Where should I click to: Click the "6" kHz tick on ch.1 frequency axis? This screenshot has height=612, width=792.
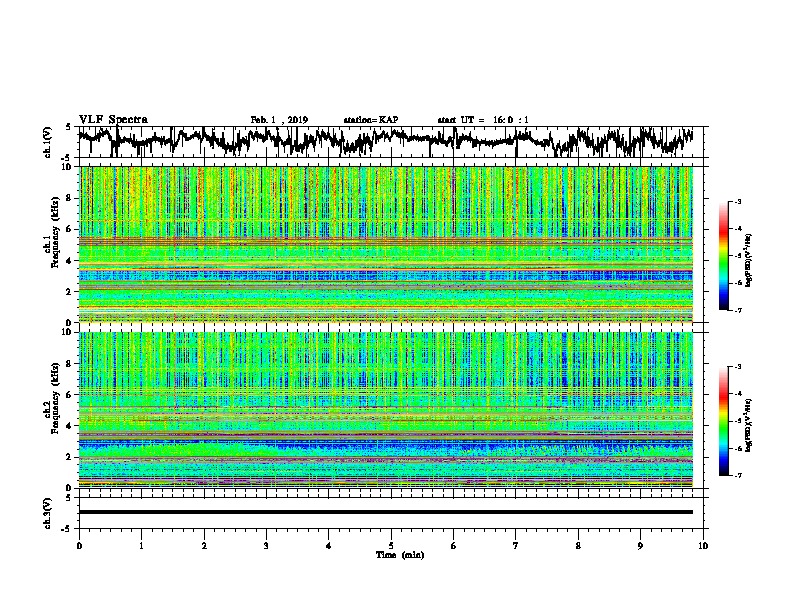tap(71, 229)
